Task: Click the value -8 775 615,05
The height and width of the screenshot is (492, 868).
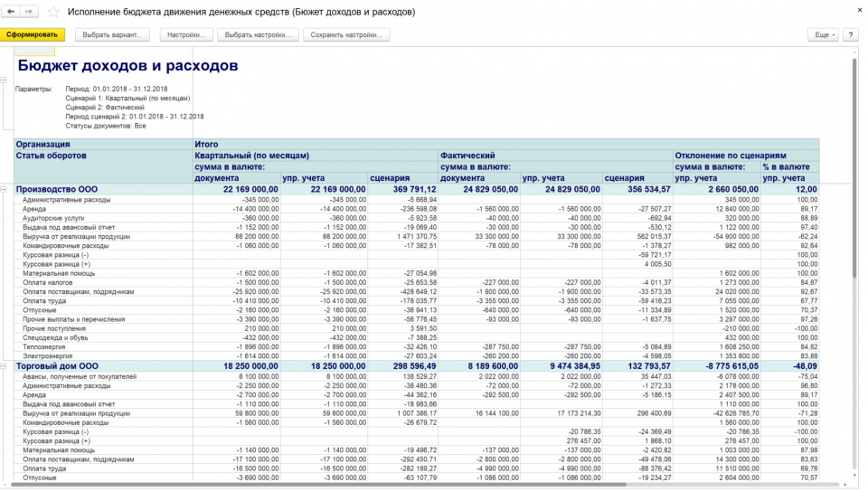Action: point(731,365)
